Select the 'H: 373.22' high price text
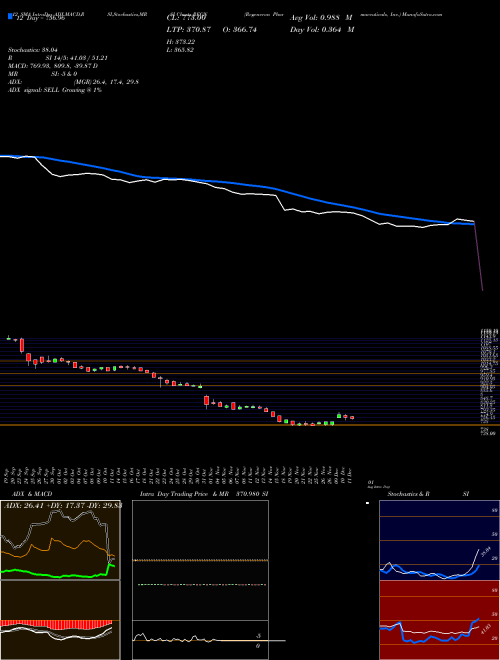Screen dimensions: 500x660 (x=181, y=42)
